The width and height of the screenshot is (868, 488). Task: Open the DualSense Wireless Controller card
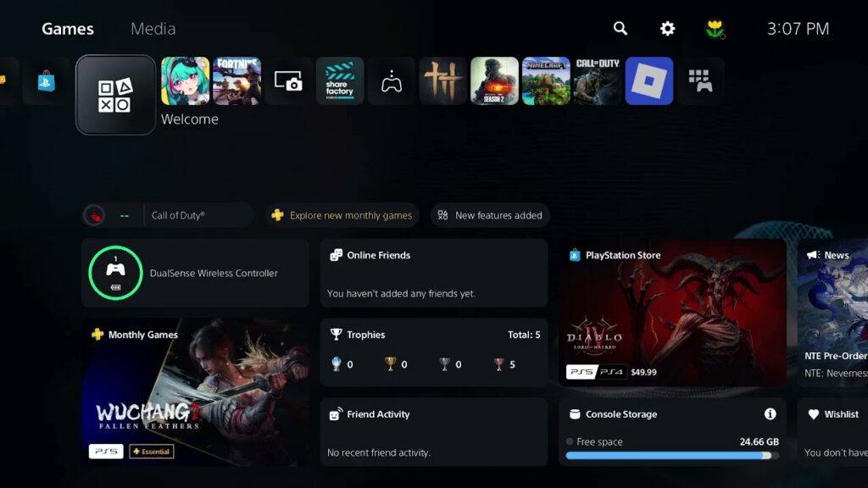[195, 273]
